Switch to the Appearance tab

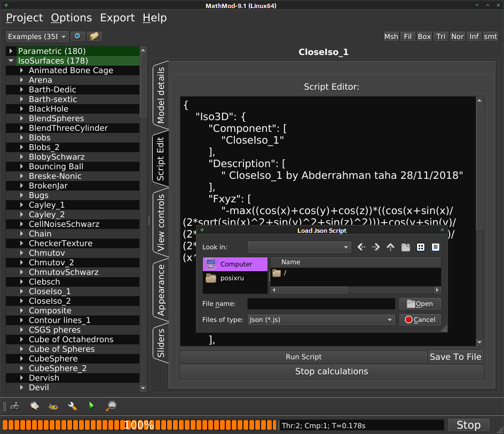161,290
